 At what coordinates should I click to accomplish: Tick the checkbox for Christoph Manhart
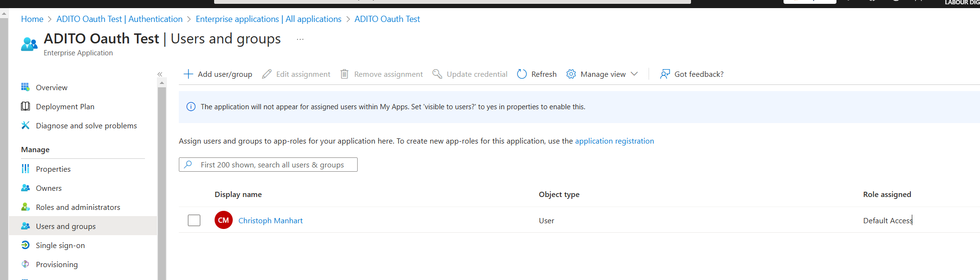(194, 220)
